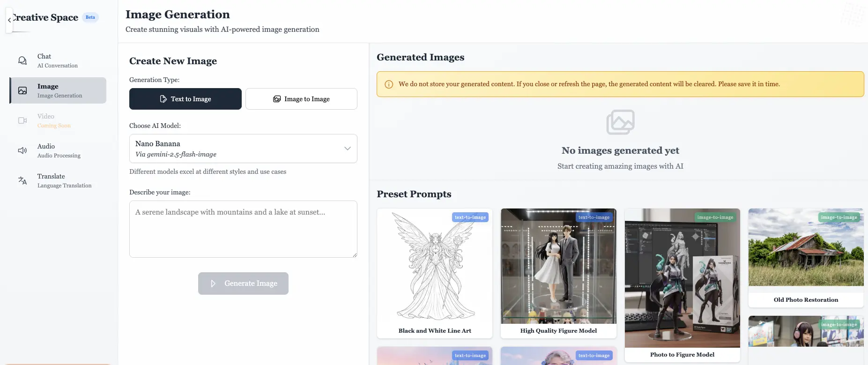Open Translate Language Translation section
Image resolution: width=868 pixels, height=365 pixels.
coord(58,180)
